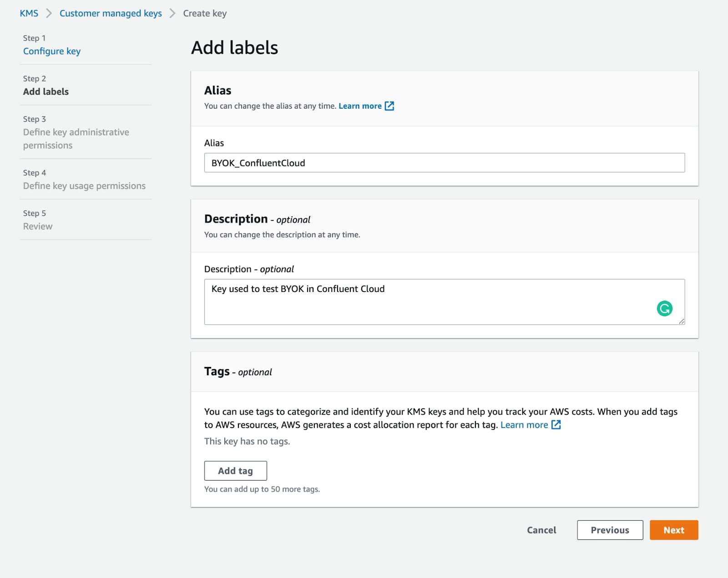
Task: Go to KMS breadcrumb link
Action: [29, 14]
